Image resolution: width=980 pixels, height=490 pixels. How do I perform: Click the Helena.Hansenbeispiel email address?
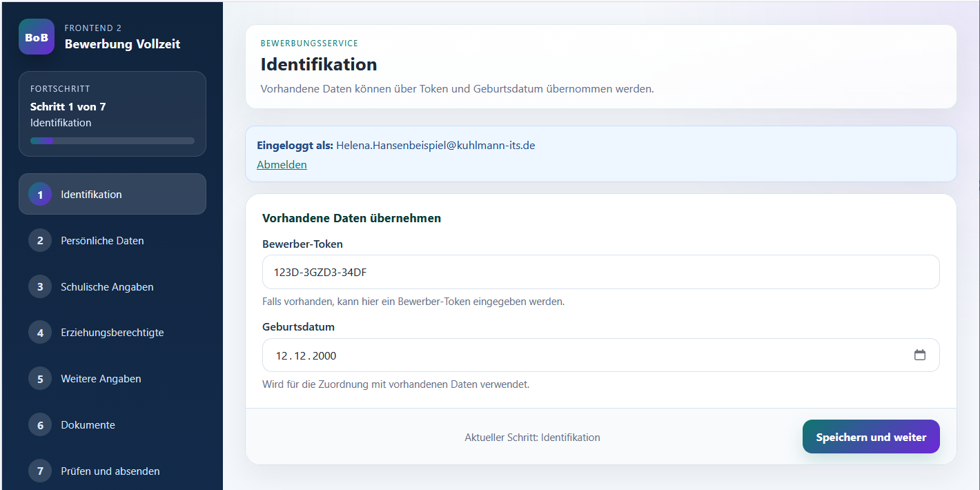click(x=435, y=146)
